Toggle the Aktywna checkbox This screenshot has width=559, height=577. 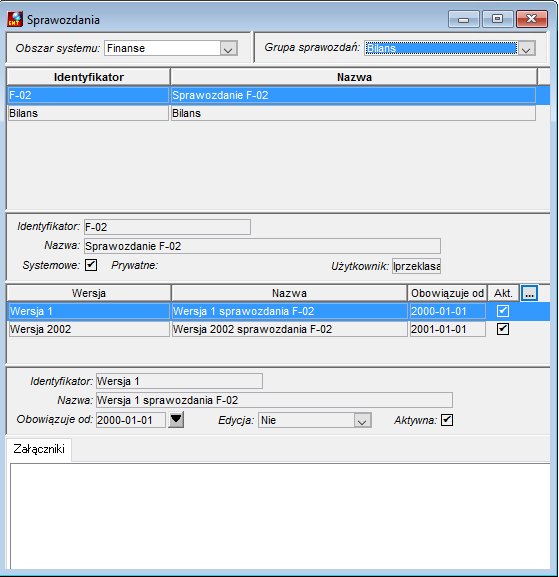pyautogui.click(x=447, y=420)
